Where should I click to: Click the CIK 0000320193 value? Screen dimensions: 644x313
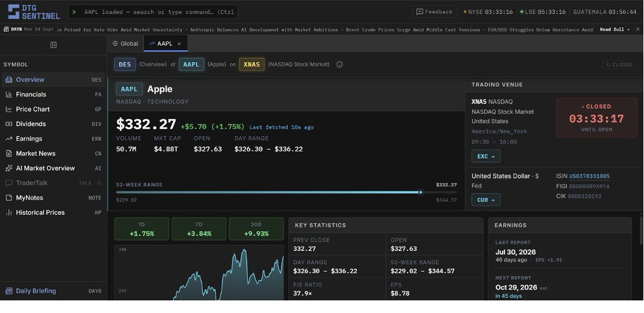coord(584,196)
